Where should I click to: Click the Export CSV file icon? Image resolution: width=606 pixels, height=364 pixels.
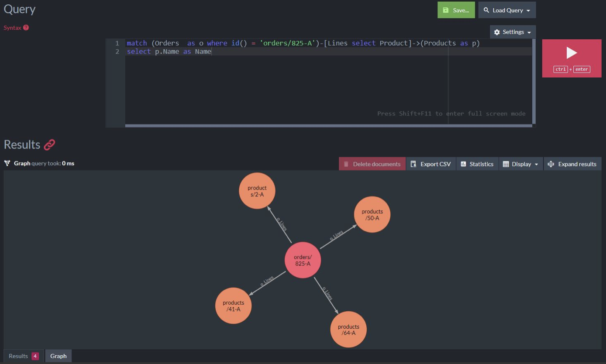(413, 164)
